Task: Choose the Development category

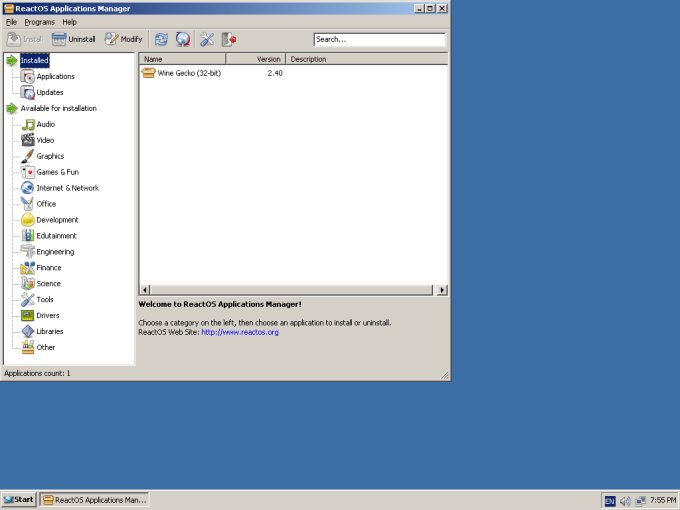Action: point(57,220)
